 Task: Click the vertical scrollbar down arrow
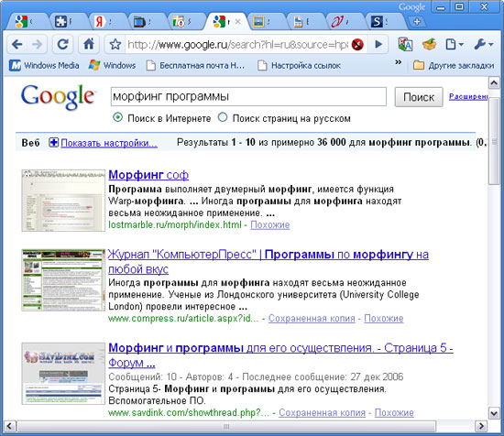(x=494, y=413)
